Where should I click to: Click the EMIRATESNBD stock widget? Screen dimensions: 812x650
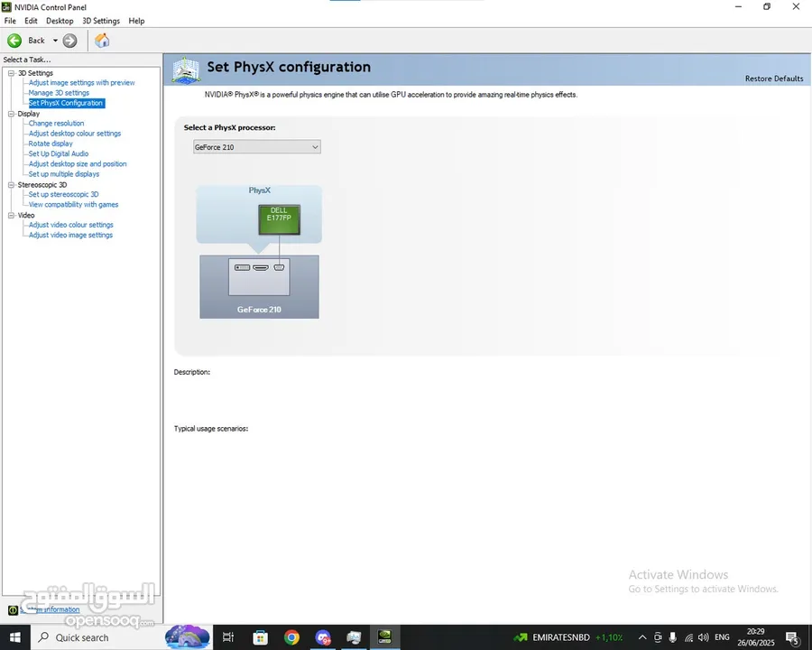point(568,637)
